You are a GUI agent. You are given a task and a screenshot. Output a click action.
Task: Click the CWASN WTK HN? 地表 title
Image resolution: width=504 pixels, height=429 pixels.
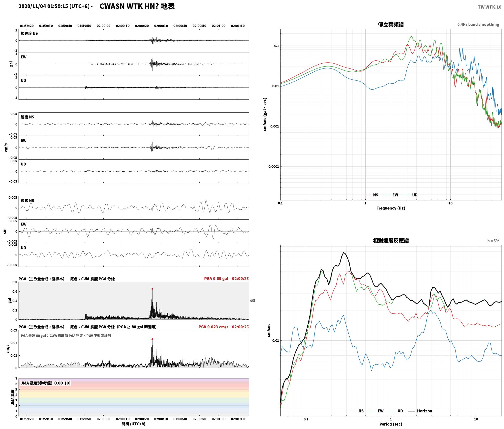[x=137, y=6]
